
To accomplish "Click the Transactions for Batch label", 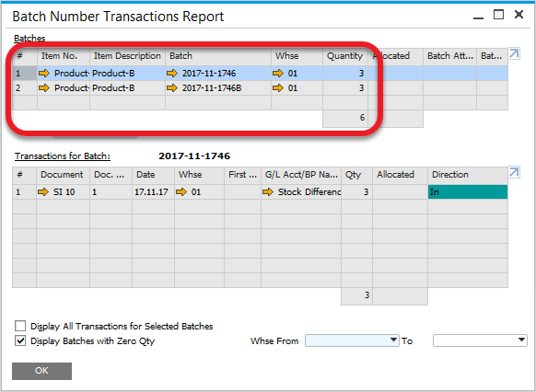I will coord(63,156).
